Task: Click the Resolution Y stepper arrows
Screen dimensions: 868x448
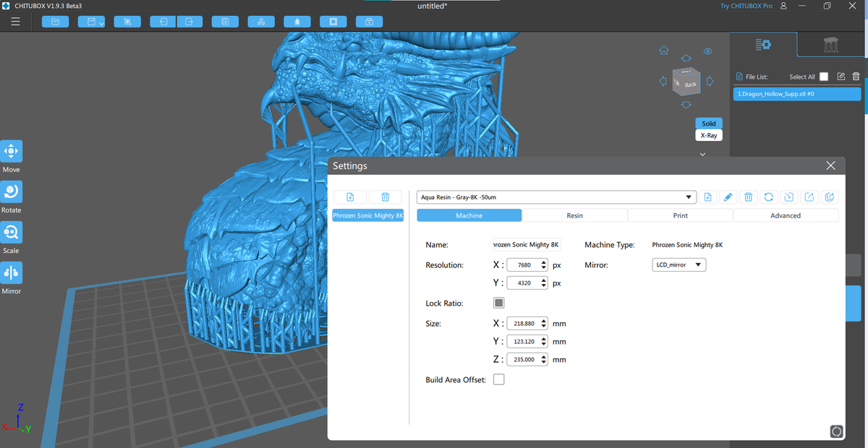Action: point(544,283)
